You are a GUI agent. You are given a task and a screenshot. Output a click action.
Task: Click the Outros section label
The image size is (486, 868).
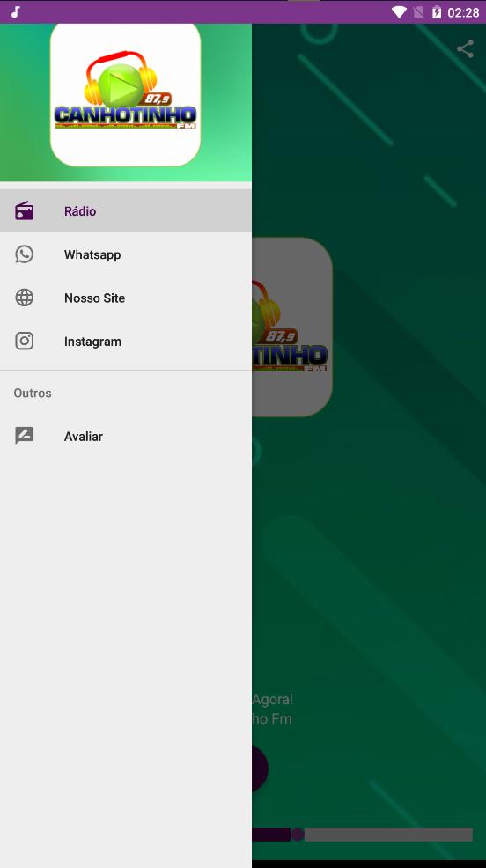tap(33, 393)
